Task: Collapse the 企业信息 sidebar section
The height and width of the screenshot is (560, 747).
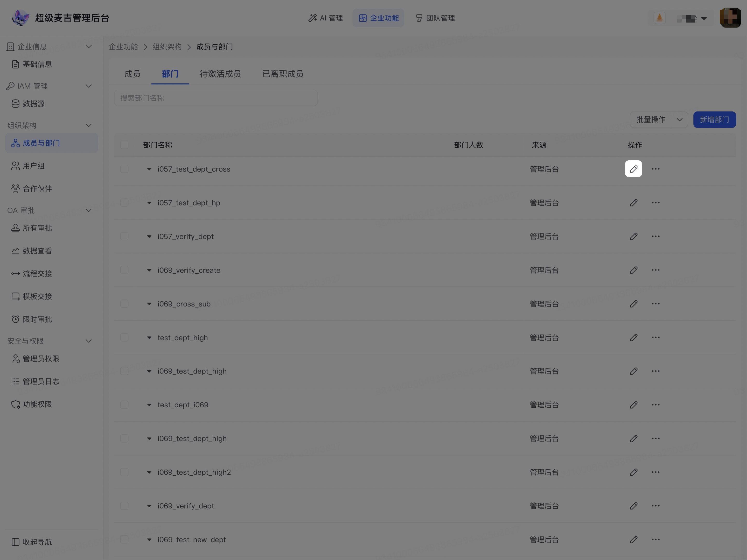Action: 88,47
